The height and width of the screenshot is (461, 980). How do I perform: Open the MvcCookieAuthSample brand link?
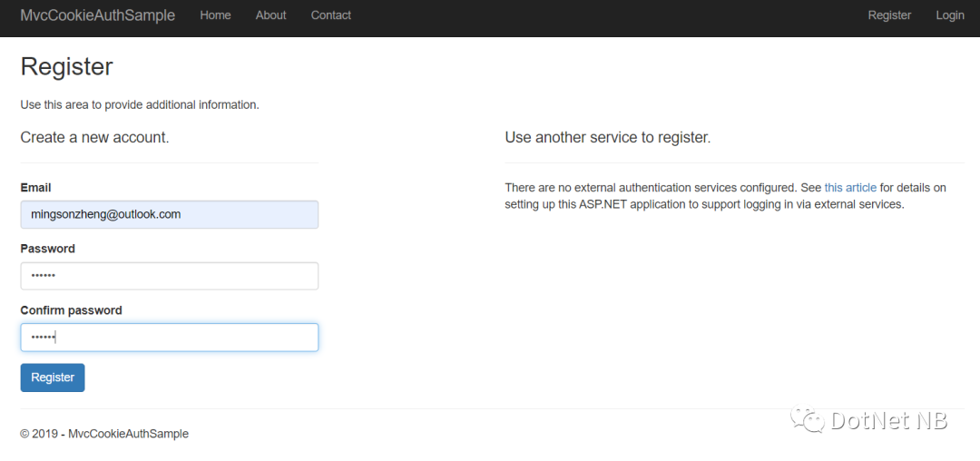97,15
